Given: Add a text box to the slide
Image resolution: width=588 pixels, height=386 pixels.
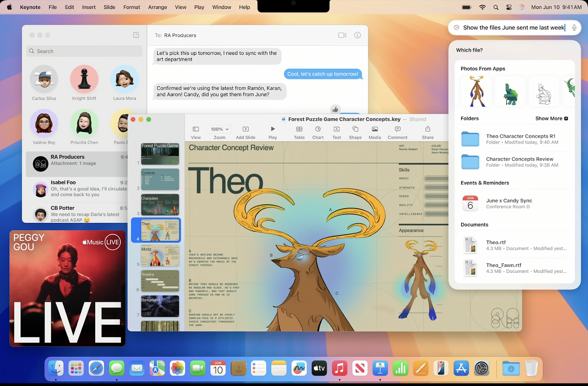Looking at the screenshot, I should (x=336, y=131).
